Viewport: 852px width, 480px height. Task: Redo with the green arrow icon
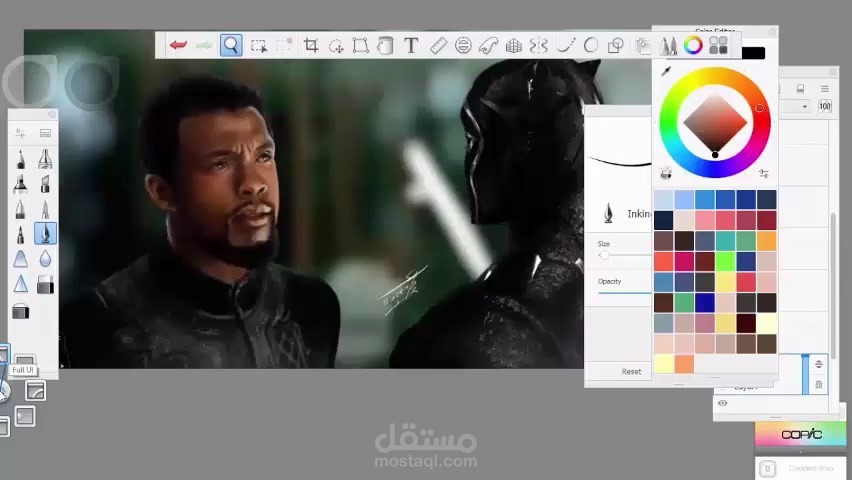(x=204, y=45)
